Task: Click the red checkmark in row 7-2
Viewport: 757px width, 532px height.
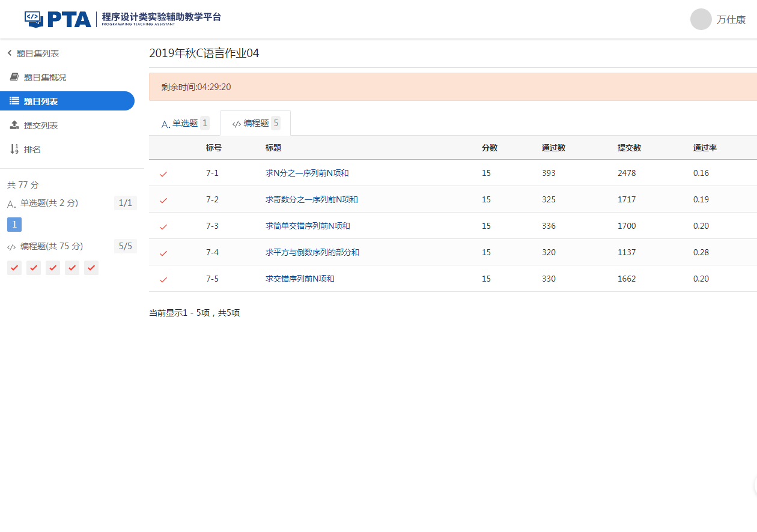Action: tap(163, 200)
